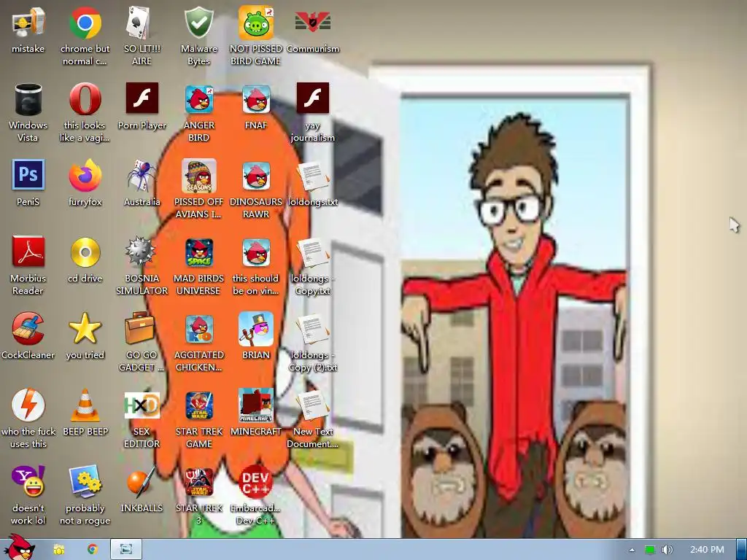The width and height of the screenshot is (747, 560).
Task: Open the 'SEX EDITIOR' HxD icon
Action: tap(142, 405)
